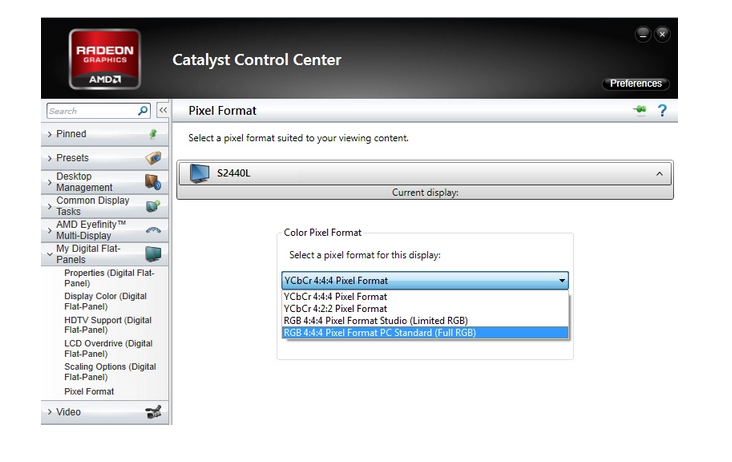732x462 pixels.
Task: Click the Radeon Graphics AMD logo
Action: tap(105, 59)
